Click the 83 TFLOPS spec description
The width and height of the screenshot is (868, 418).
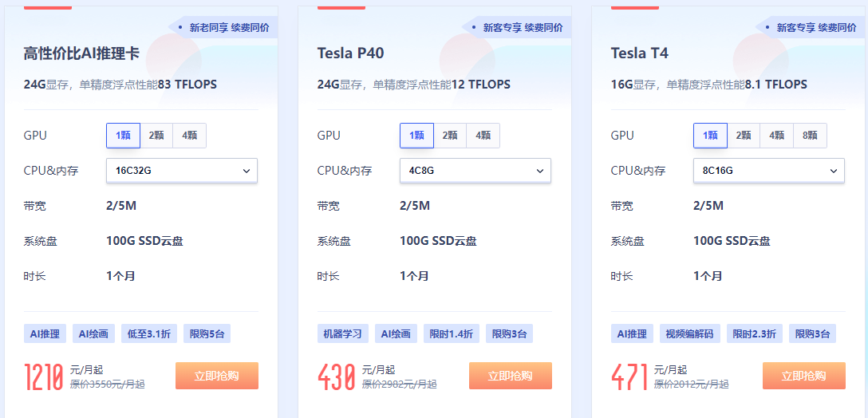[x=120, y=85]
